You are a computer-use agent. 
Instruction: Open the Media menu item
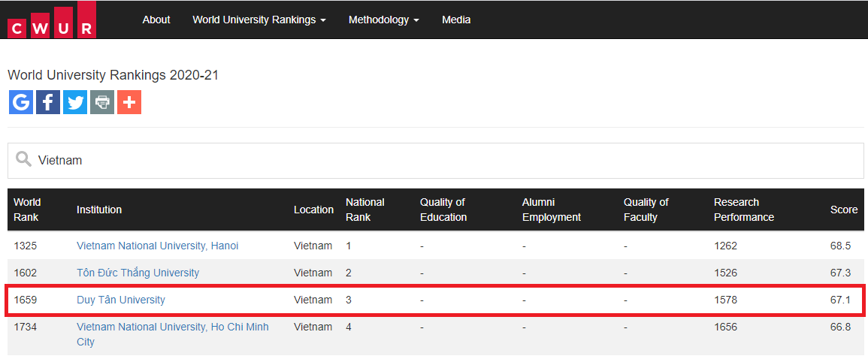pyautogui.click(x=456, y=20)
